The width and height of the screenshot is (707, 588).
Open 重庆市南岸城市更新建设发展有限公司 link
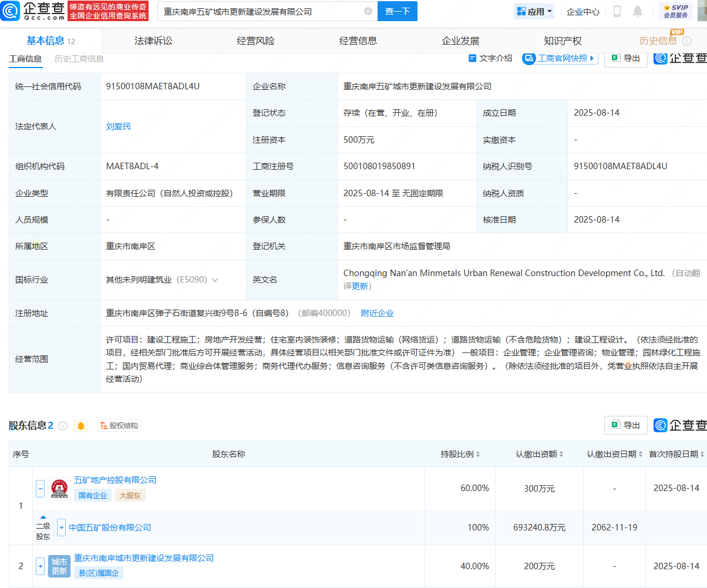(x=144, y=558)
